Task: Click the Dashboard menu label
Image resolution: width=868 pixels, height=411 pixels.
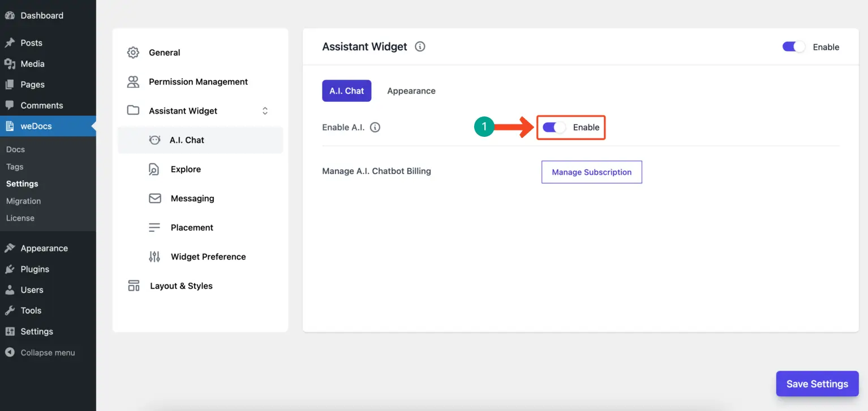Action: (42, 16)
